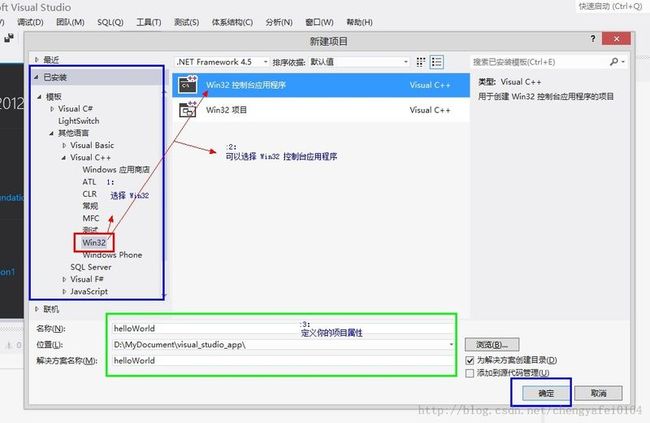Image resolution: width=650 pixels, height=423 pixels.
Task: Click the 快速启动 search box
Action: click(x=610, y=6)
